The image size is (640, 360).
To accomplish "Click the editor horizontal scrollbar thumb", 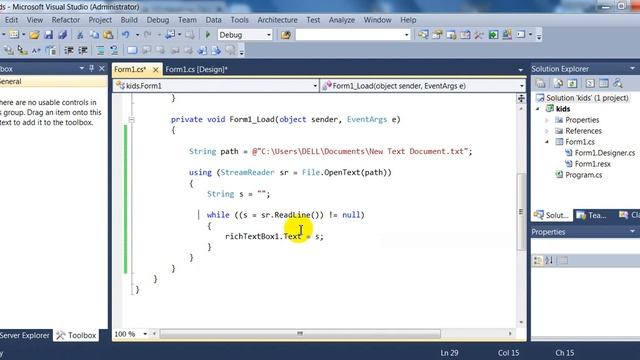I will tap(300, 334).
